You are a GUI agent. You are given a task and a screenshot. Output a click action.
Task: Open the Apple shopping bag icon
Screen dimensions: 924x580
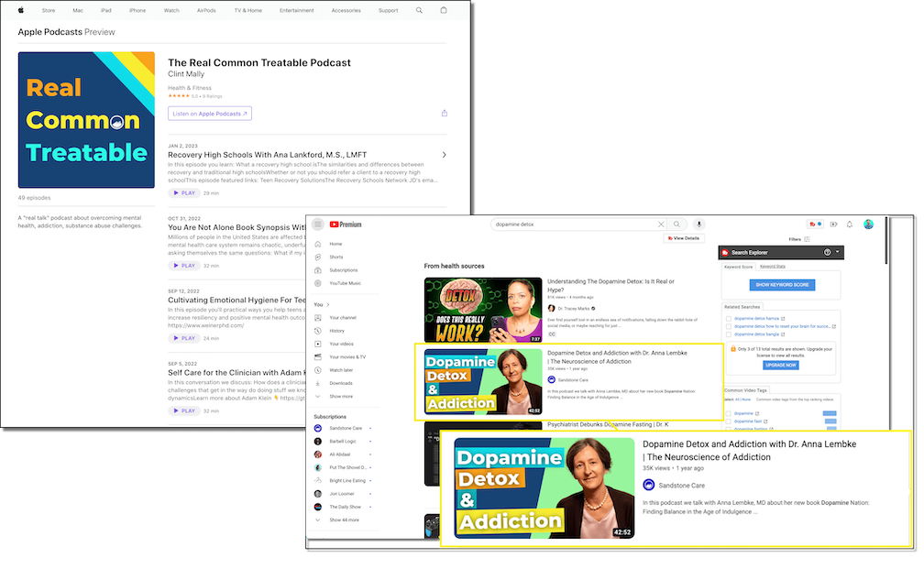(x=444, y=10)
